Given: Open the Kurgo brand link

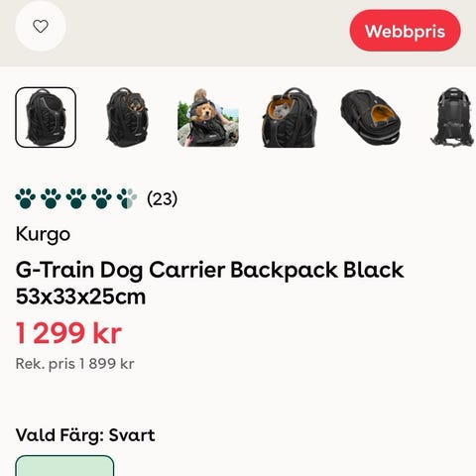Looking at the screenshot, I should (43, 235).
